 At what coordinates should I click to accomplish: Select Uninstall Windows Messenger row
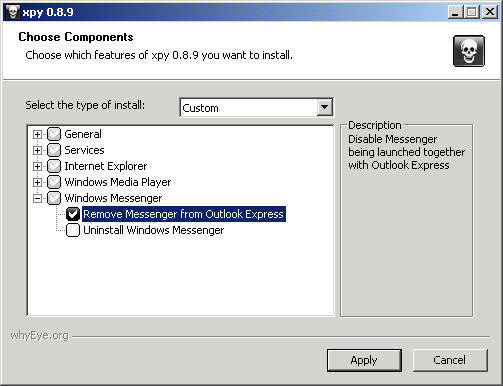[x=154, y=230]
